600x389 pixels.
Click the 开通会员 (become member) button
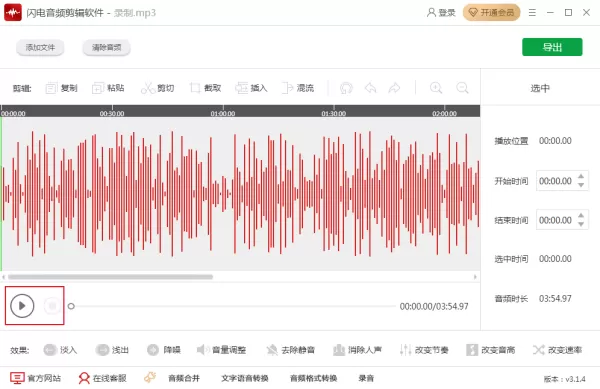tap(491, 13)
